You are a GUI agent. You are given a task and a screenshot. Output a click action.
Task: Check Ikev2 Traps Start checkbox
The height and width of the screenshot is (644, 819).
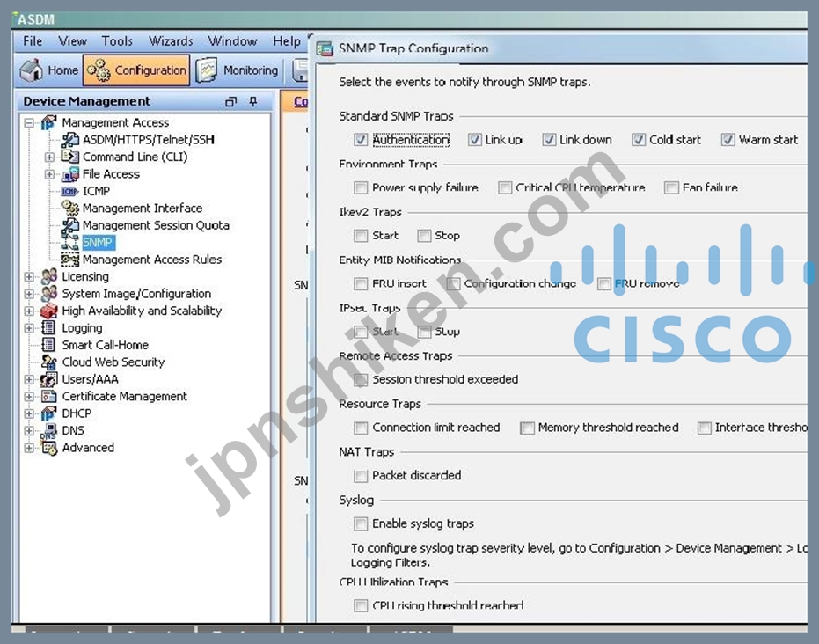pyautogui.click(x=361, y=236)
